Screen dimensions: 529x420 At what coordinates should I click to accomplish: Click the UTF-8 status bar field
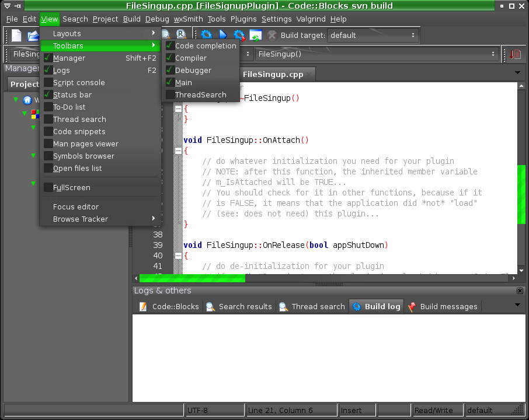pos(214,410)
